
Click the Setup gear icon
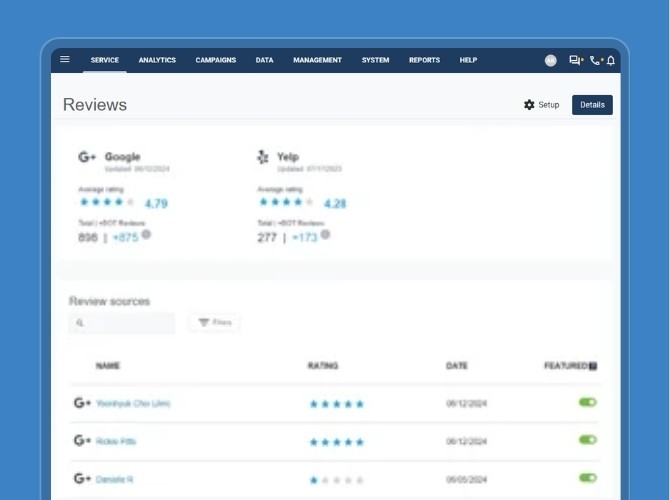[529, 105]
